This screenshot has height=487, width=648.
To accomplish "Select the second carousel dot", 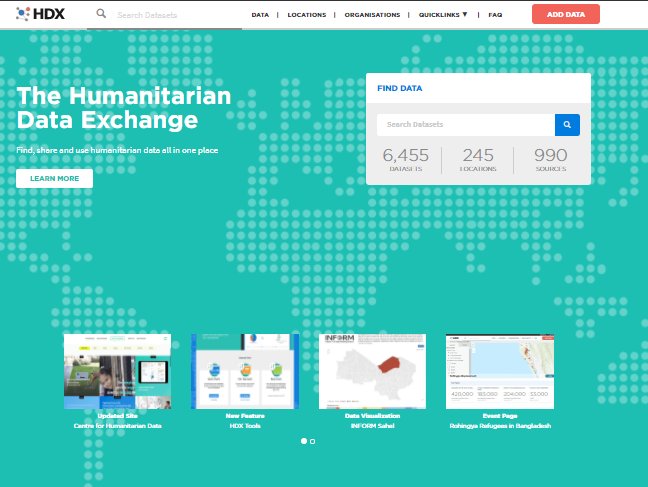I will tap(312, 442).
